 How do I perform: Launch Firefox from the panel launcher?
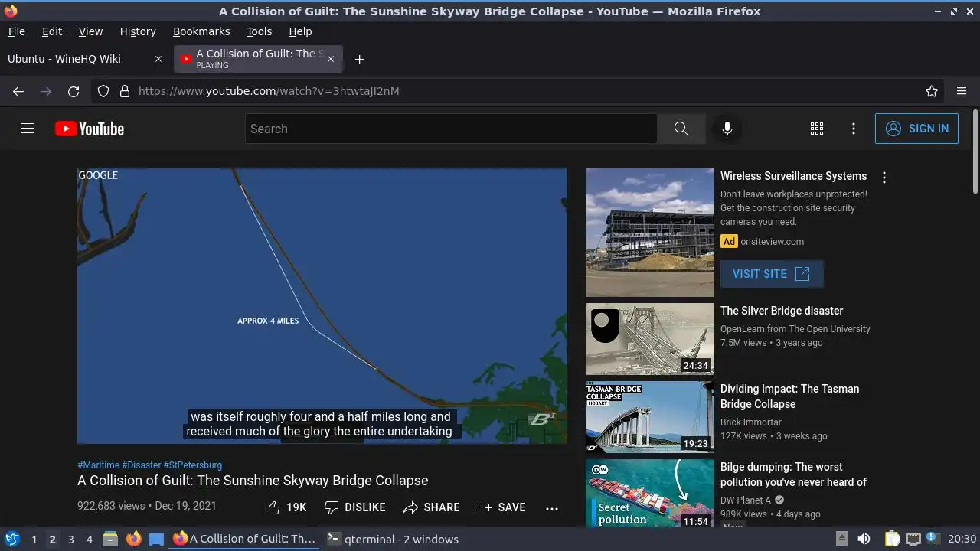coord(133,539)
